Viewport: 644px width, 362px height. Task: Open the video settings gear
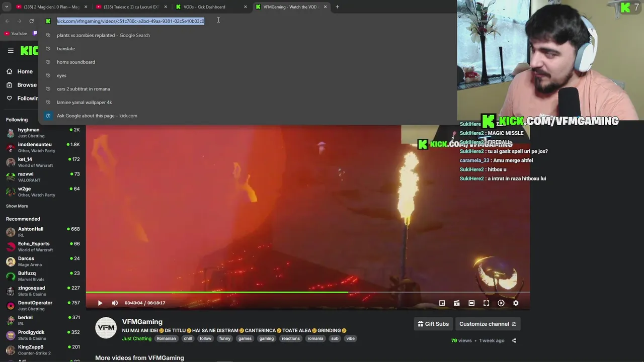coord(516,303)
